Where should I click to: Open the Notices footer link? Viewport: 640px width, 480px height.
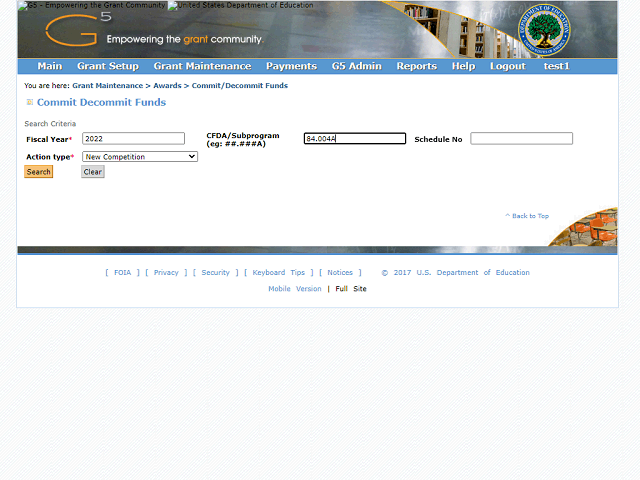[340, 273]
